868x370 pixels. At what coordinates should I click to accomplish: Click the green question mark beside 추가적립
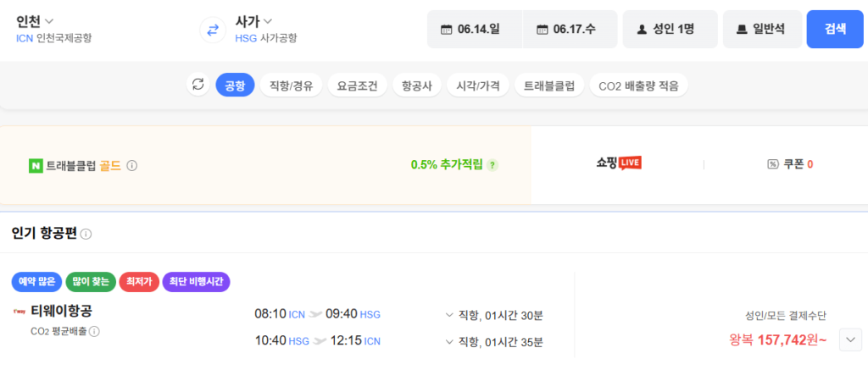click(x=492, y=165)
